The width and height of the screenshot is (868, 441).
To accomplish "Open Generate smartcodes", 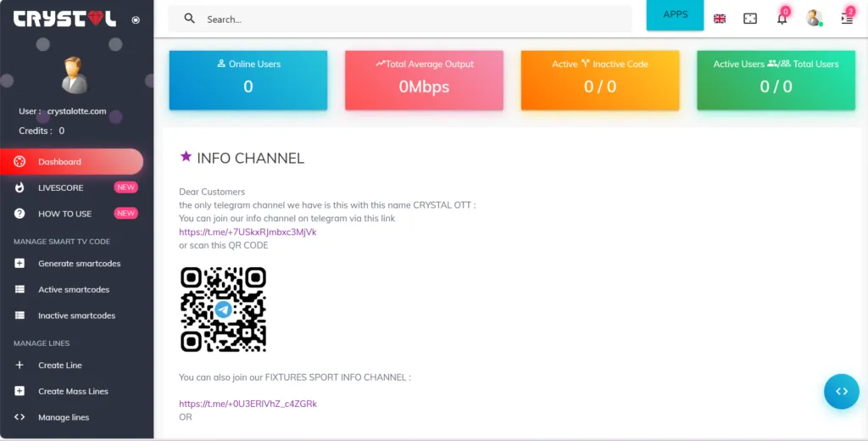I will pos(71,264).
